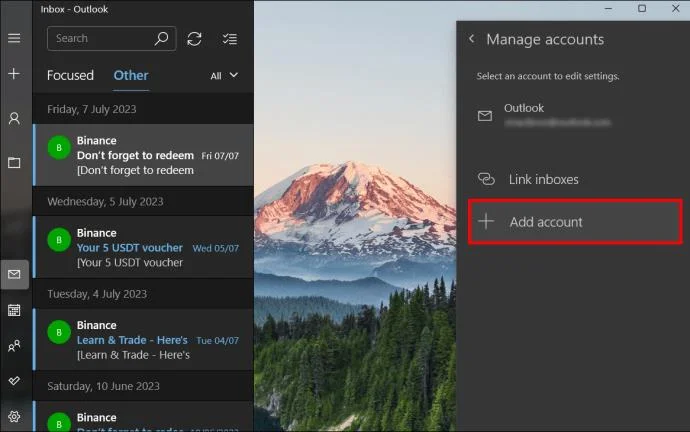Go back with the Manage accounts chevron
The height and width of the screenshot is (432, 690).
click(x=472, y=39)
